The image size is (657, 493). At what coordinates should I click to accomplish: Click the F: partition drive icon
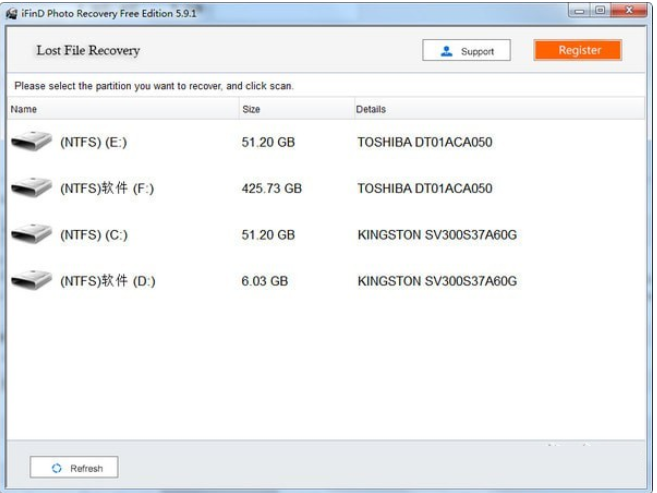tap(31, 187)
